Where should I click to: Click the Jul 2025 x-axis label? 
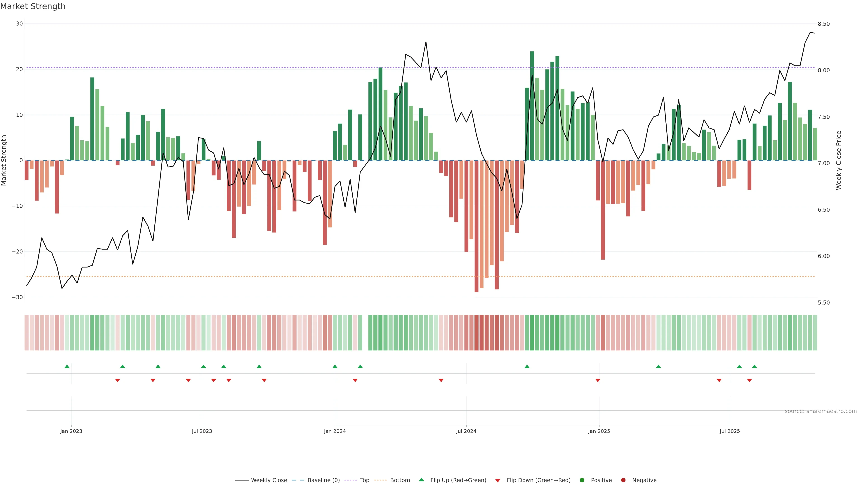729,431
